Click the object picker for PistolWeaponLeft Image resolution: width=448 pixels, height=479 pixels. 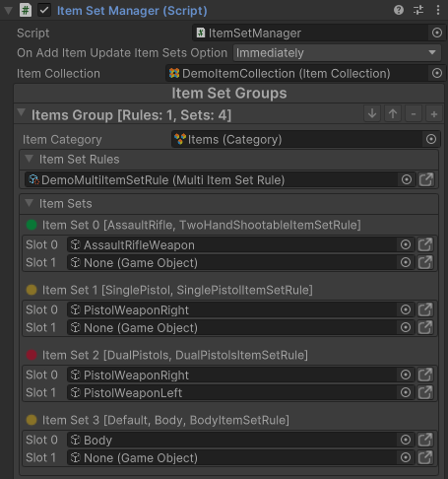click(x=406, y=392)
